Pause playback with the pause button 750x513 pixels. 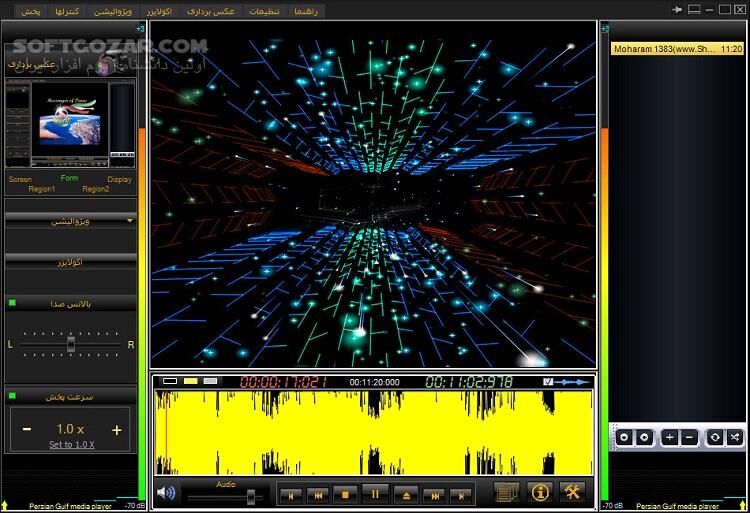[375, 494]
